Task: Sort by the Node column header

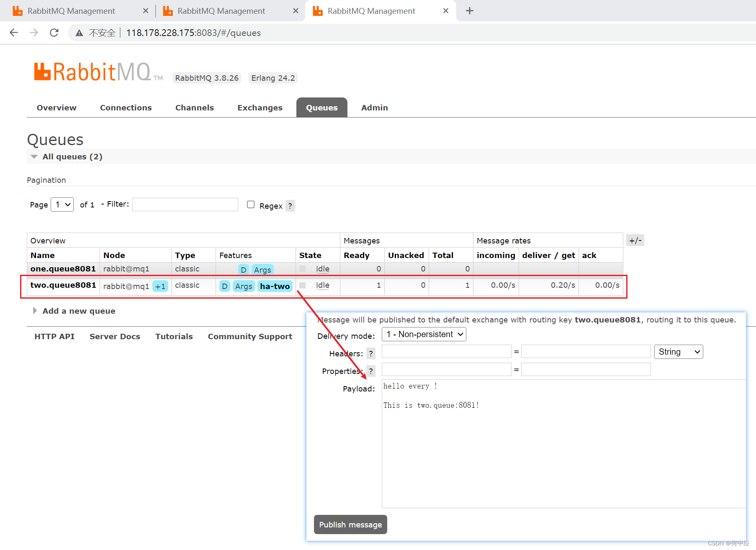Action: coord(114,255)
